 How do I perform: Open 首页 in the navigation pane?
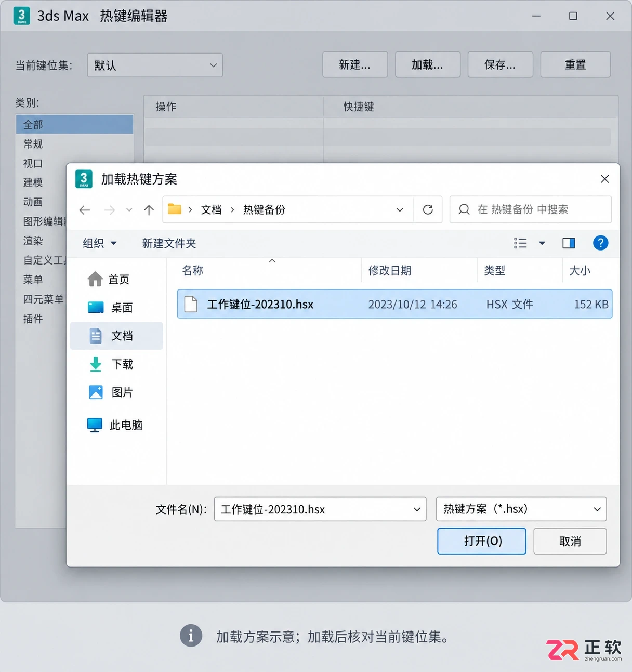pos(116,279)
